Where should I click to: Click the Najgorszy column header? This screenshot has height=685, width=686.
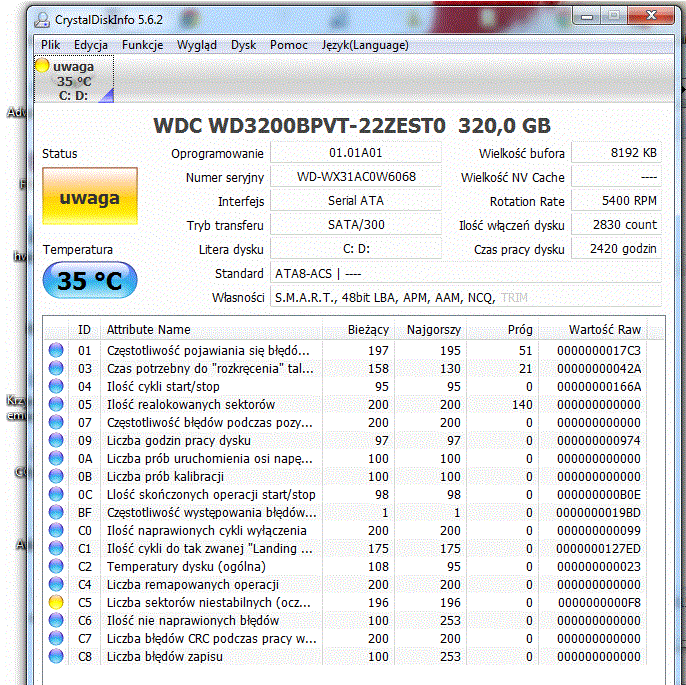pos(430,329)
